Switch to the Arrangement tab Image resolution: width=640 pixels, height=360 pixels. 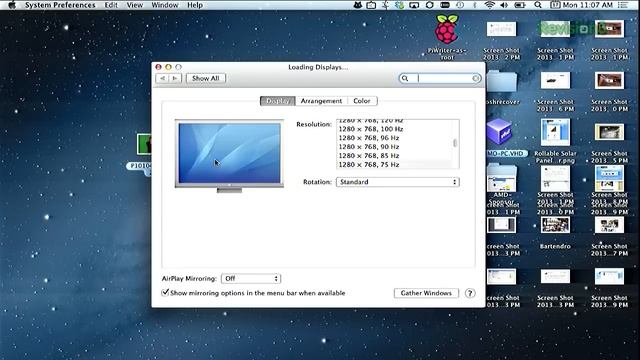click(321, 101)
